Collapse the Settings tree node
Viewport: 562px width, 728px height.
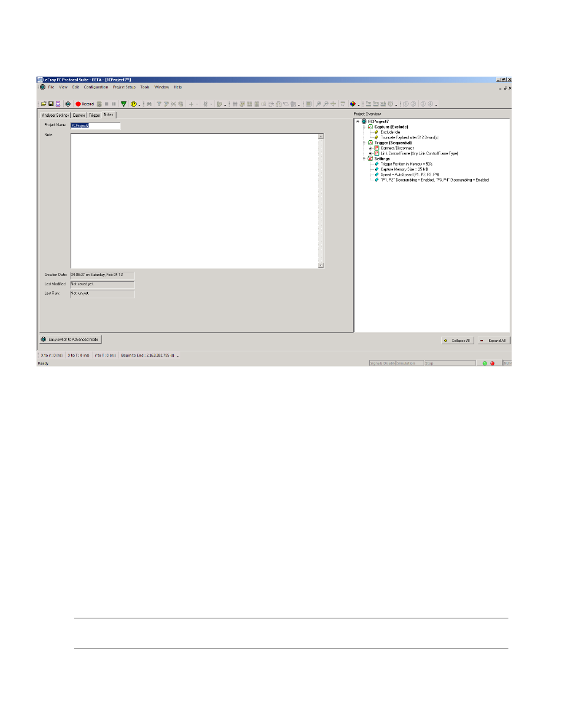(364, 159)
